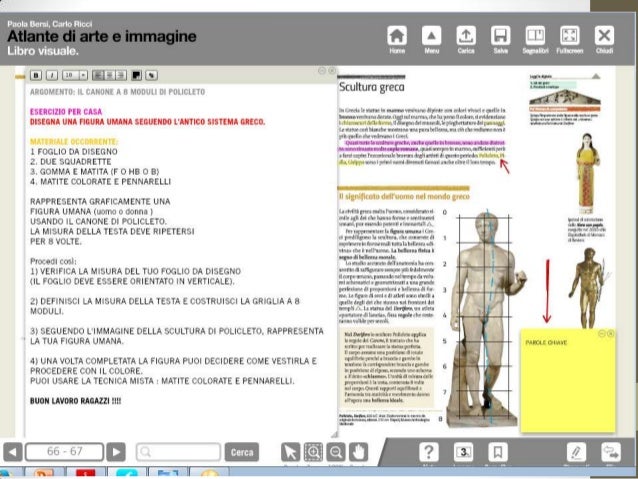Open the help question mark
The height and width of the screenshot is (479, 638).
coord(428,452)
